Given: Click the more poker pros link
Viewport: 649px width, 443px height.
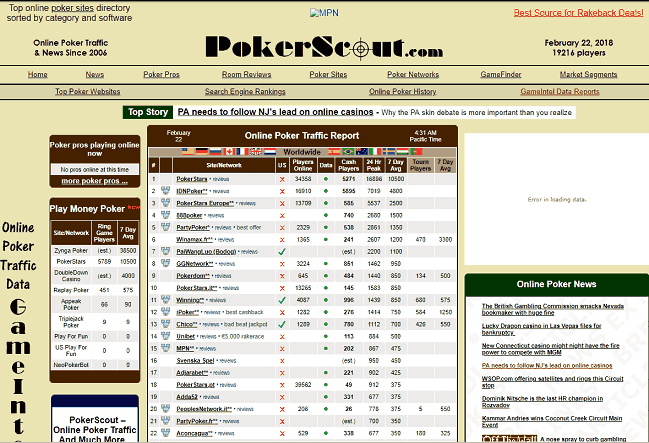Looking at the screenshot, I should coord(94,181).
